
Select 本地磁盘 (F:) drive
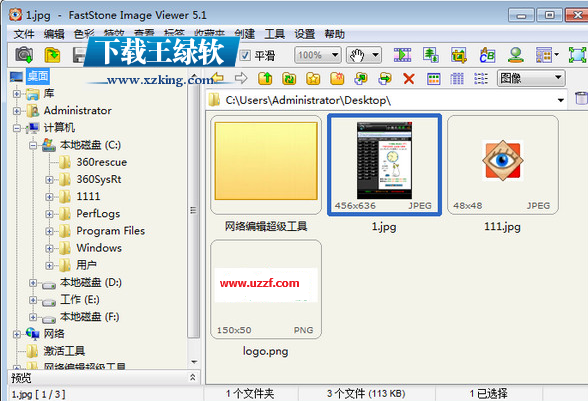[x=90, y=317]
